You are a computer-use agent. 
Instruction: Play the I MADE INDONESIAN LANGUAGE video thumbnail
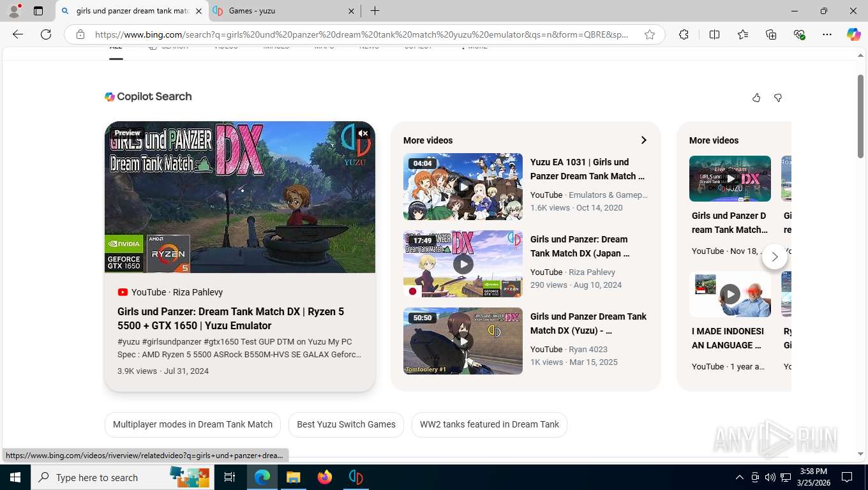click(730, 294)
